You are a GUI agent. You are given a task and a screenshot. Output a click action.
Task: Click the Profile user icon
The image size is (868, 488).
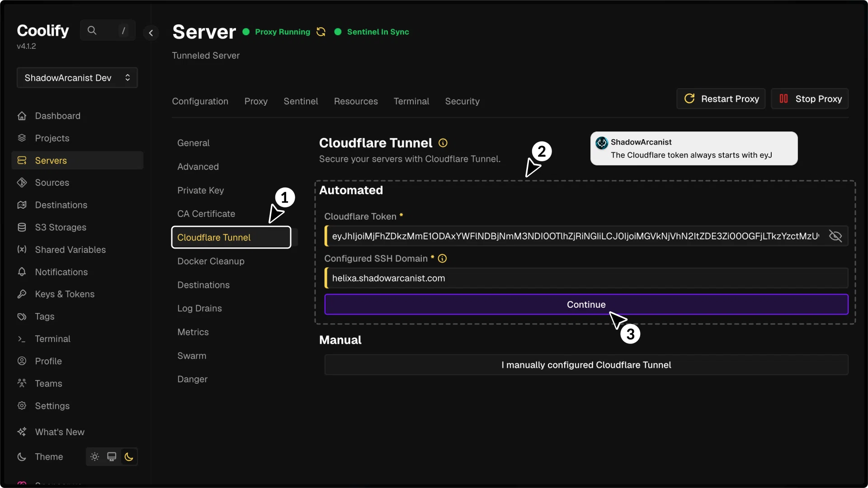coord(22,361)
